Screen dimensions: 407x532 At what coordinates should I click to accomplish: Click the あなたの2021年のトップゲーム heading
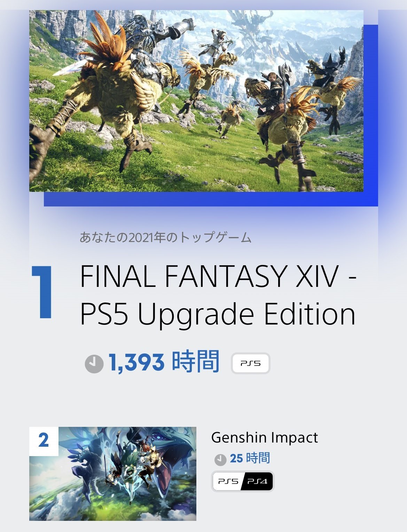(x=166, y=238)
